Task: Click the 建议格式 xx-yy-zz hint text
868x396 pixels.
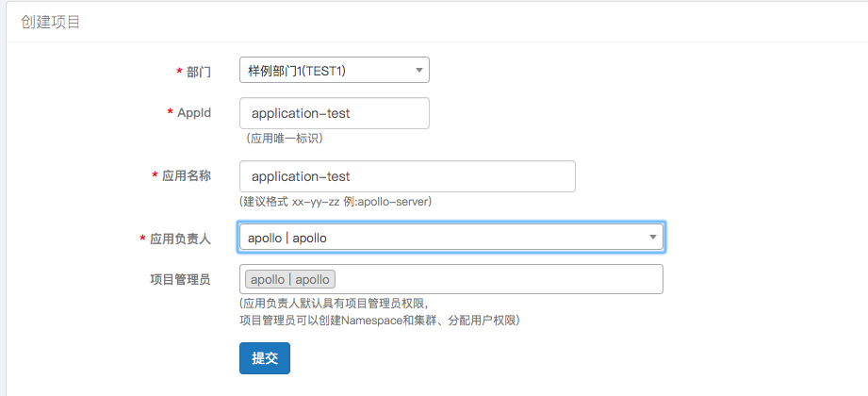Action: click(336, 201)
